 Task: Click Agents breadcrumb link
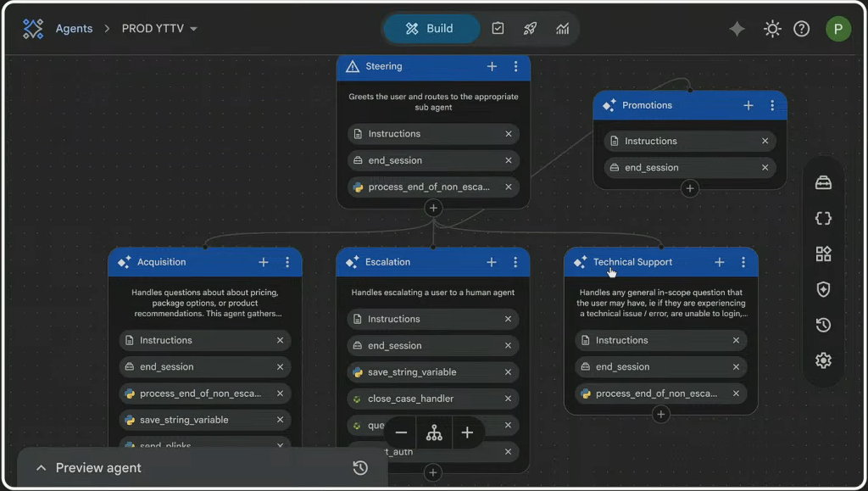click(x=74, y=29)
